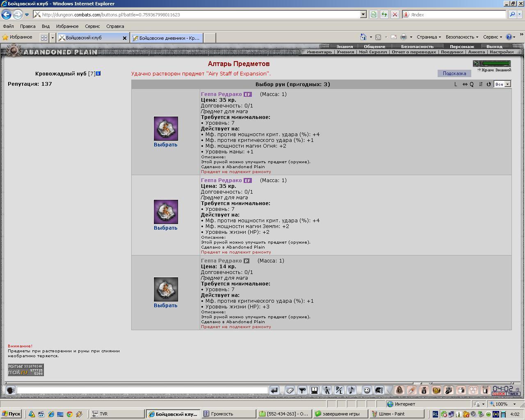Click the money bag info icon
Screen dimensions: 525x420
pyautogui.click(x=424, y=390)
